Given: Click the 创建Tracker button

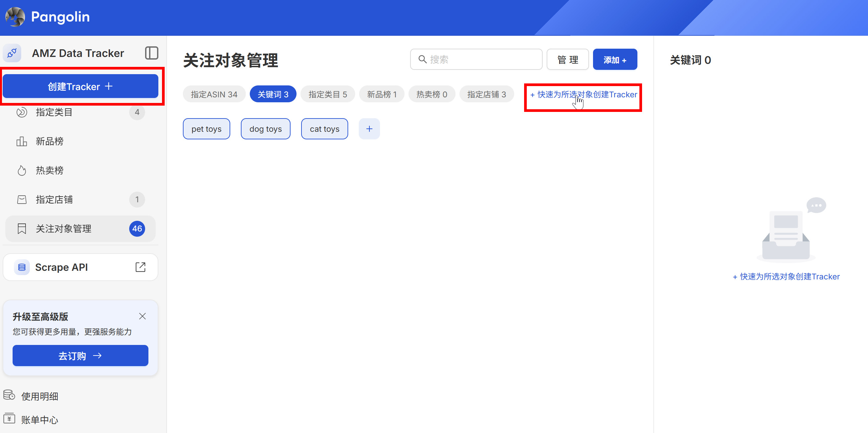Looking at the screenshot, I should tap(80, 86).
